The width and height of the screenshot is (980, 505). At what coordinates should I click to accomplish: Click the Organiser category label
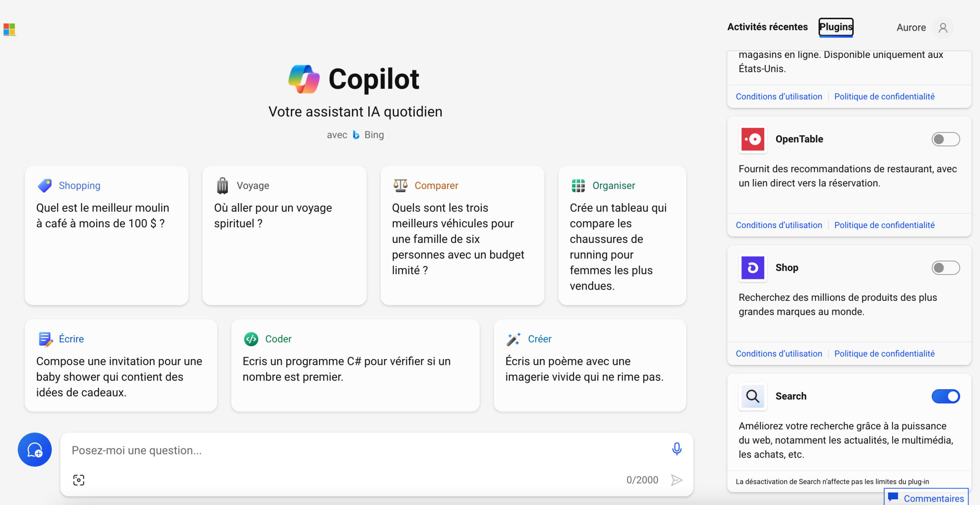pyautogui.click(x=614, y=185)
